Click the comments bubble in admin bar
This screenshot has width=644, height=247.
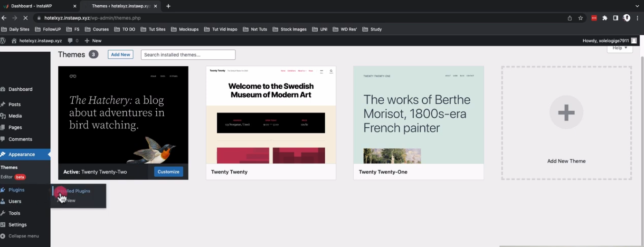73,41
